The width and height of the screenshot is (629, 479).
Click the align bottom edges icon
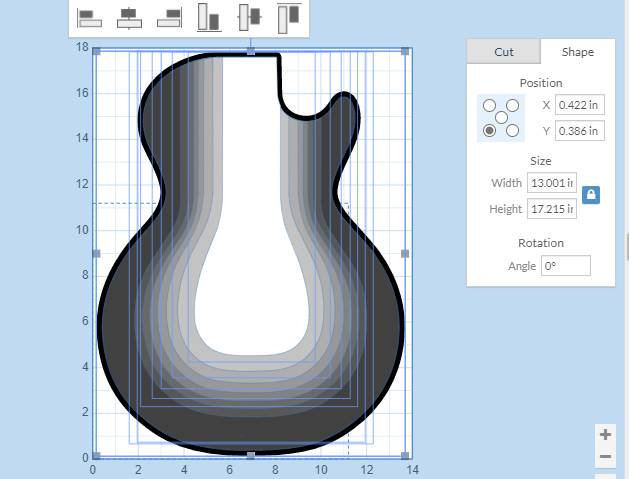[x=209, y=17]
